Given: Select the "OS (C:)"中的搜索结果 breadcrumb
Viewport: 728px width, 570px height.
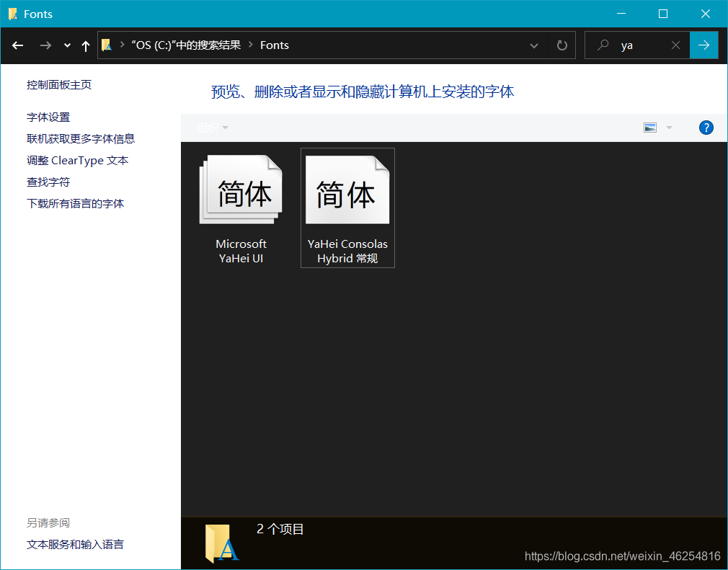Looking at the screenshot, I should [x=186, y=45].
